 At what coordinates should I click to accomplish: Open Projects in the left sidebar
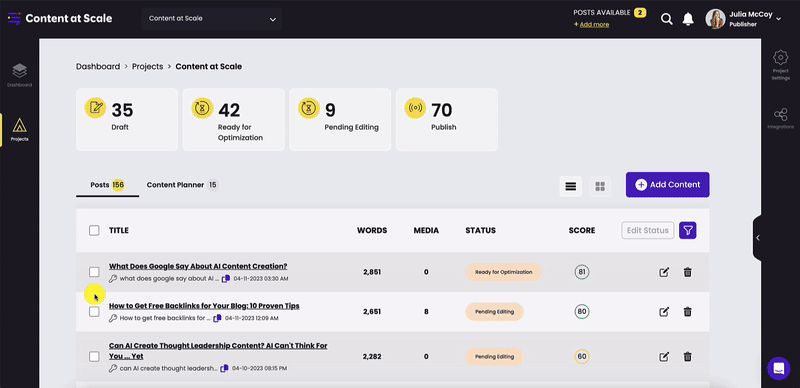19,130
